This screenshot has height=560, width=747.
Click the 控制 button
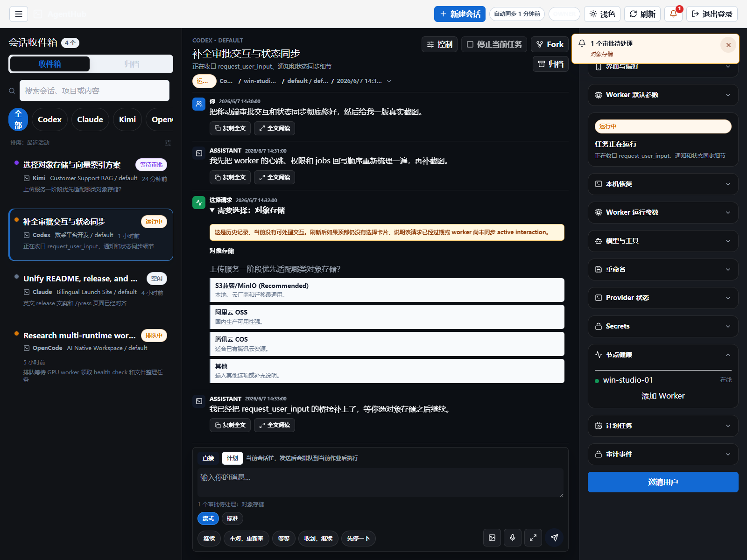click(439, 44)
